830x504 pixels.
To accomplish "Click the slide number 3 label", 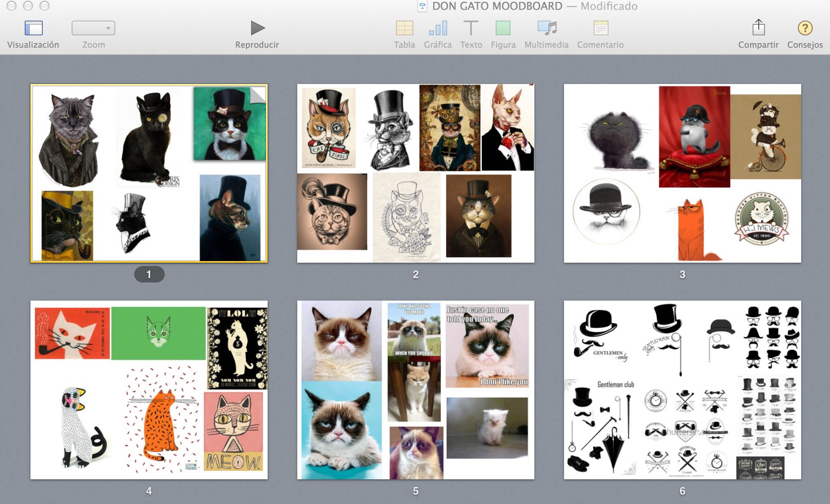I will pyautogui.click(x=683, y=274).
